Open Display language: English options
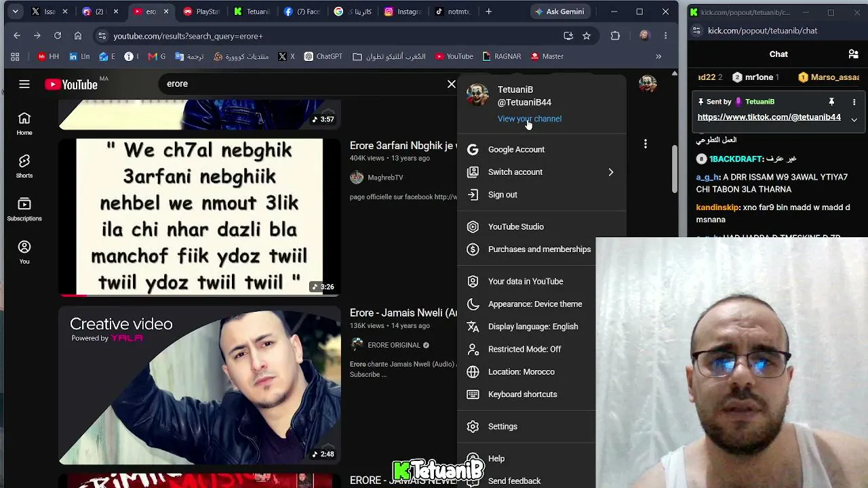 pyautogui.click(x=526, y=327)
